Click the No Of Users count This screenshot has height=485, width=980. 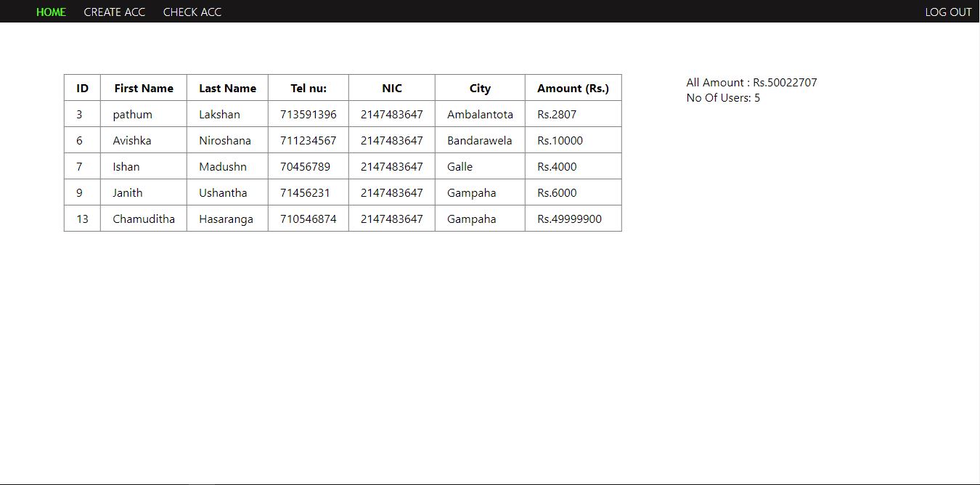[x=722, y=97]
